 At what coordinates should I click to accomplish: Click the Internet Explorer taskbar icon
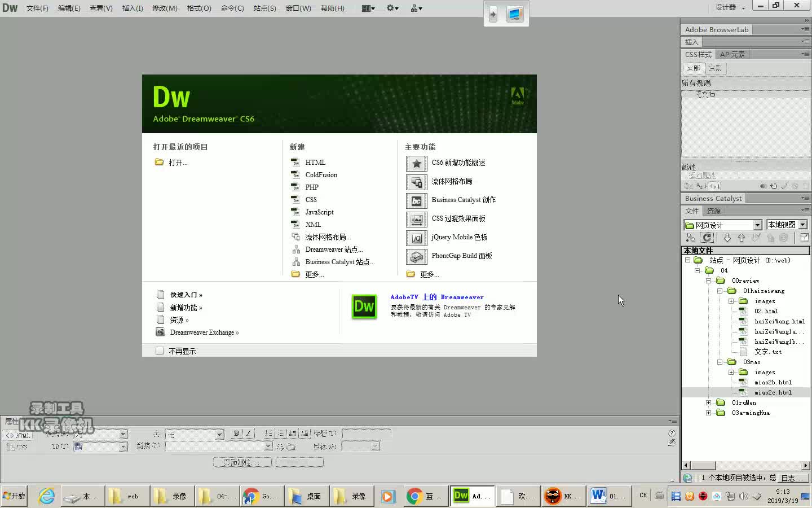(46, 496)
